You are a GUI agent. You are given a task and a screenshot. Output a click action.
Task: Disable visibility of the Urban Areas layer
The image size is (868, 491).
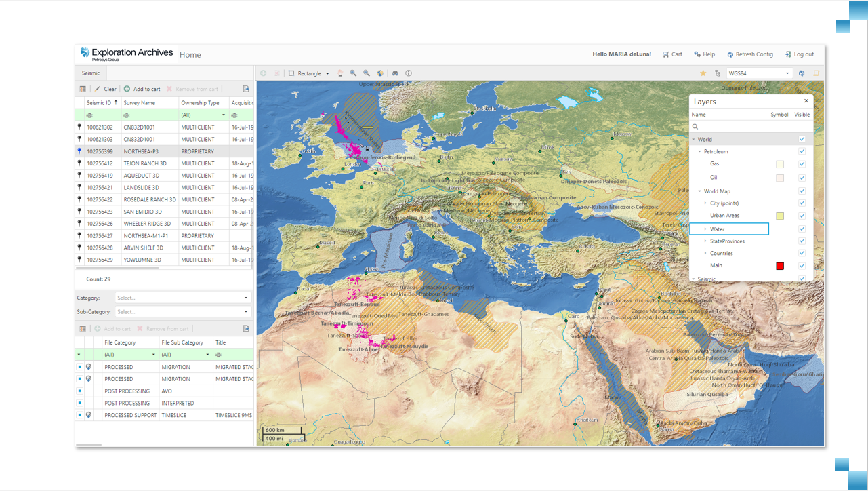click(x=802, y=215)
